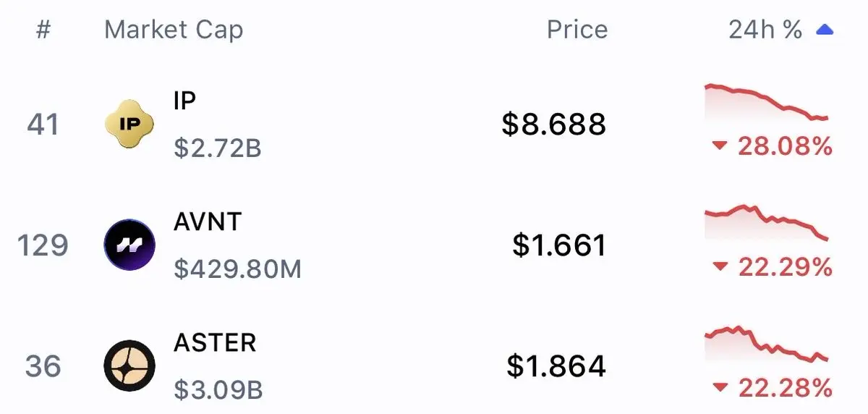The height and width of the screenshot is (414, 868).
Task: Click rank number 36 for ASTER
Action: 43,366
